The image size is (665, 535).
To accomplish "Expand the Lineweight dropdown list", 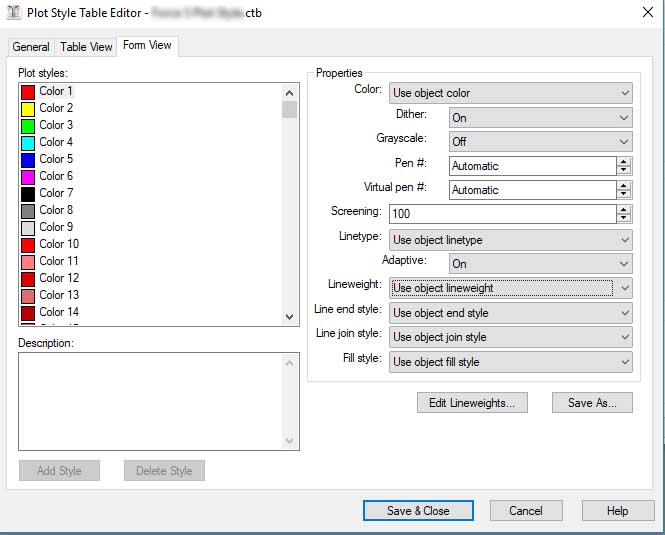I will tap(624, 288).
